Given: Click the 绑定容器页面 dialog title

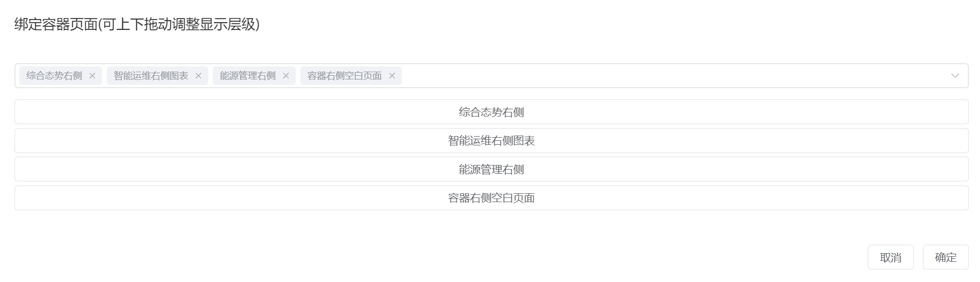Looking at the screenshot, I should [x=56, y=24].
